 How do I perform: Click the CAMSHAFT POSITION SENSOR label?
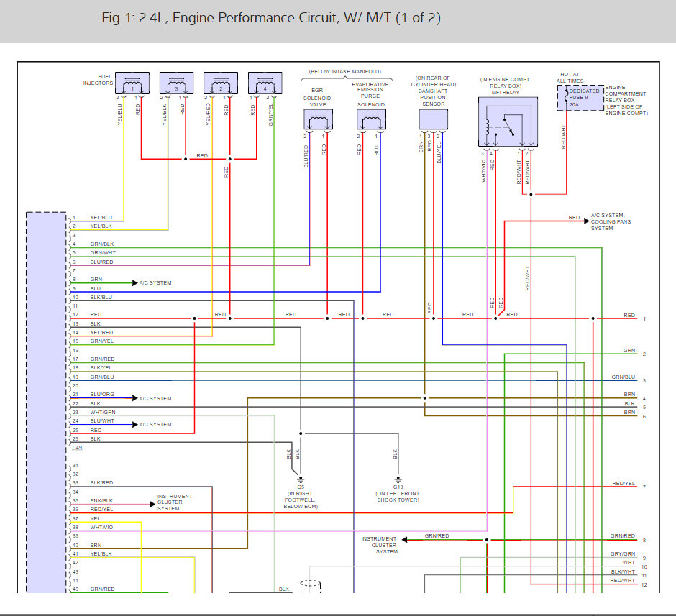[433, 97]
